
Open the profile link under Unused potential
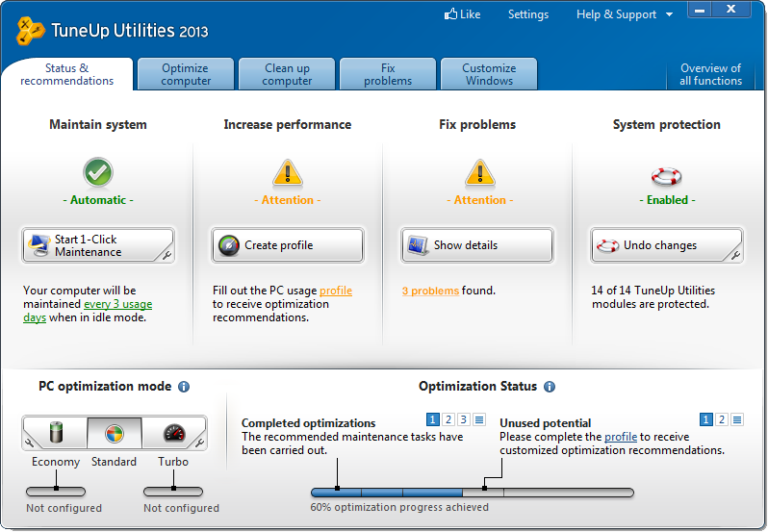click(621, 437)
